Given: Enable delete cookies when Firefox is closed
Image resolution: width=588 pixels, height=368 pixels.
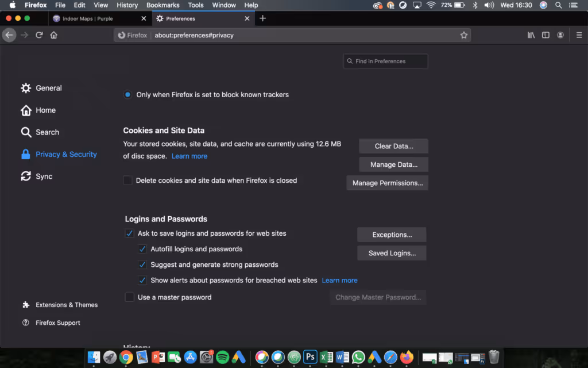Looking at the screenshot, I should (x=127, y=181).
